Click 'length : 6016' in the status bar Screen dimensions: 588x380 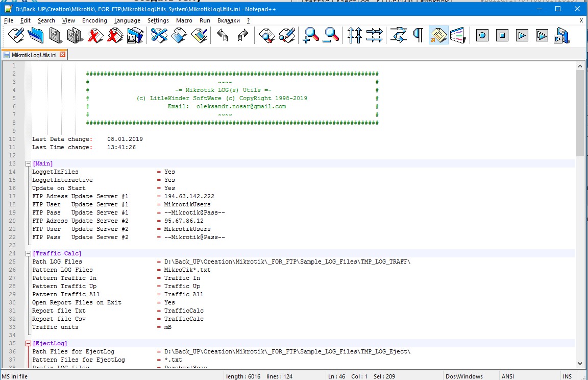pos(243,376)
